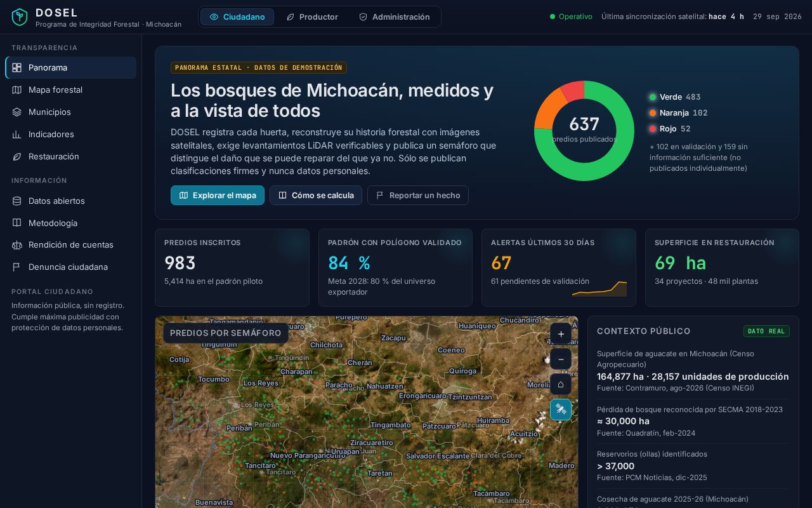Zoom in on the forest map
Image resolution: width=812 pixels, height=508 pixels.
561,334
